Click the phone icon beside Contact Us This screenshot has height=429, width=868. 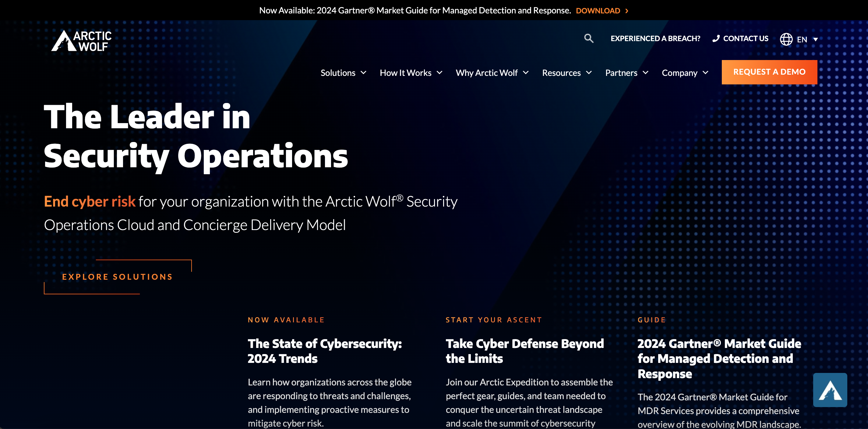click(x=716, y=38)
